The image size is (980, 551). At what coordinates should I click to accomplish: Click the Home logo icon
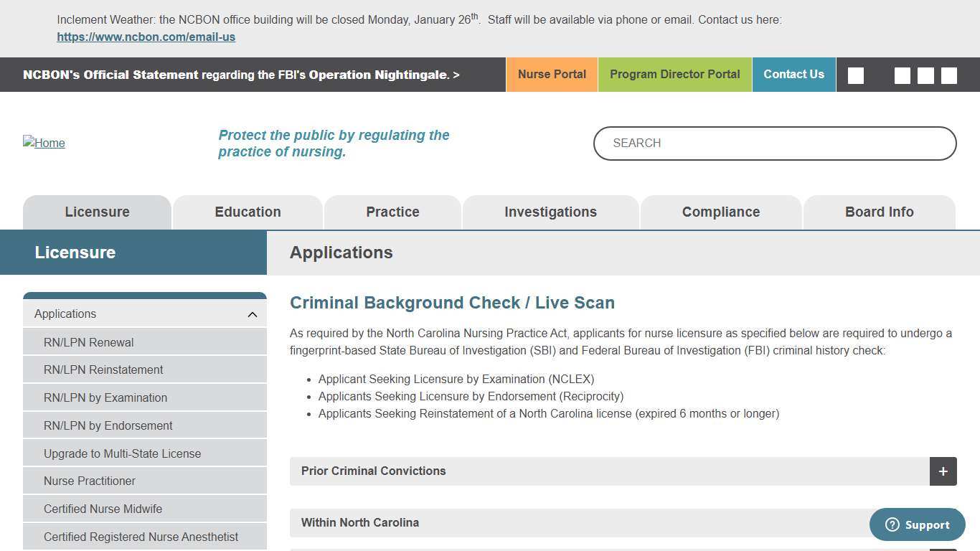(44, 143)
